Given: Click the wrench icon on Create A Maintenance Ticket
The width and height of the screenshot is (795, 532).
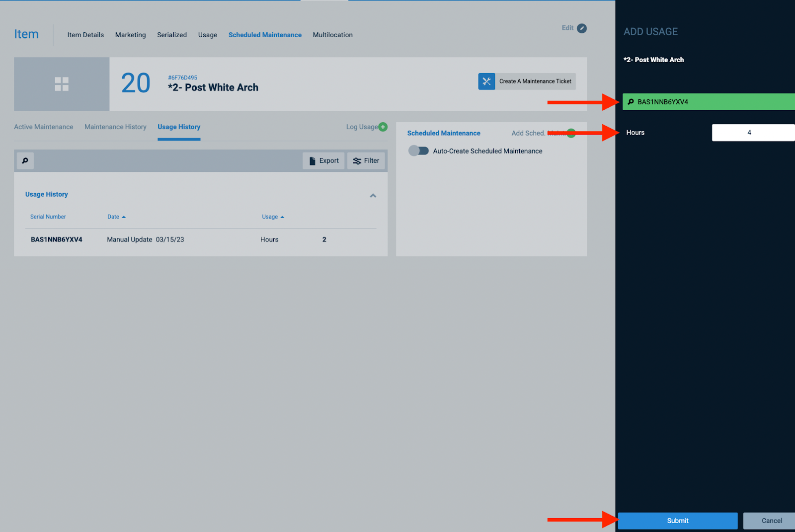Looking at the screenshot, I should click(486, 81).
